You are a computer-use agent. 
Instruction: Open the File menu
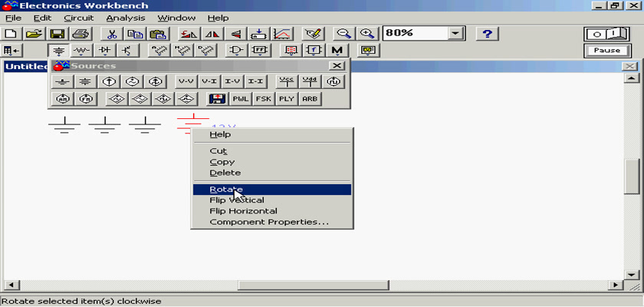[13, 18]
